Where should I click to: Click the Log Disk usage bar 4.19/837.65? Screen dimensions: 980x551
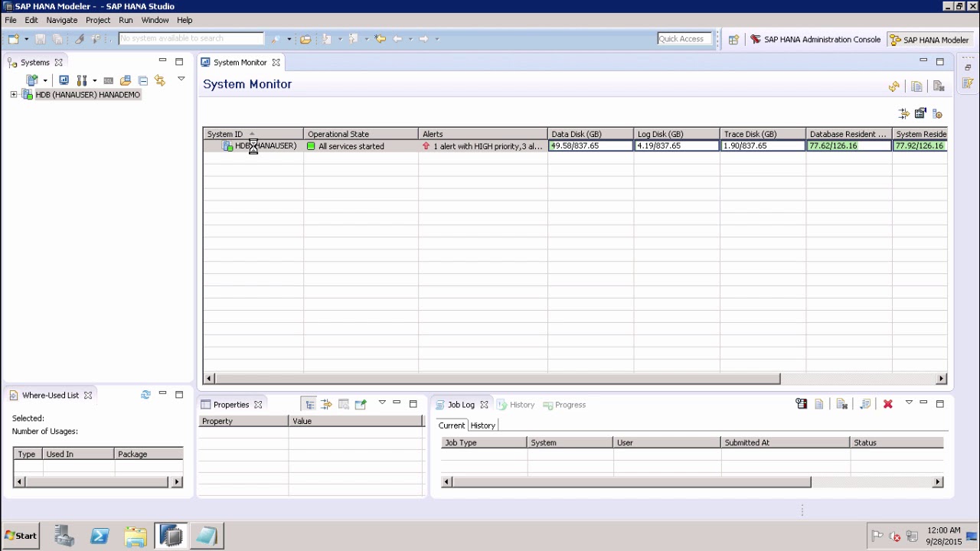(677, 145)
